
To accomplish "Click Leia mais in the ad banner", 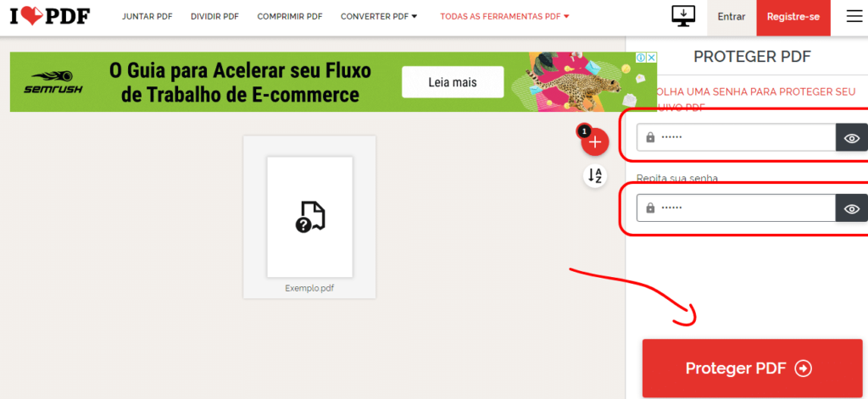I will [x=453, y=82].
